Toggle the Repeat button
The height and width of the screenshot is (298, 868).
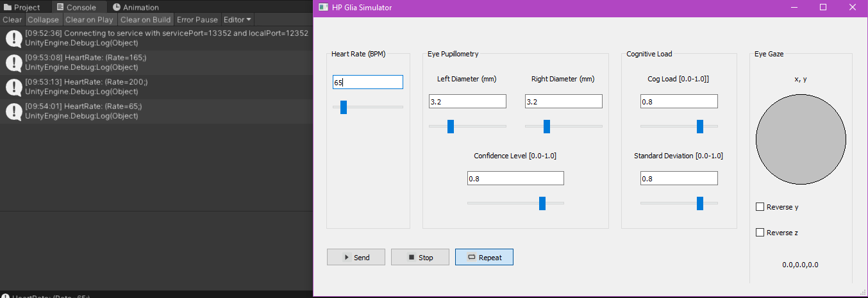click(484, 257)
